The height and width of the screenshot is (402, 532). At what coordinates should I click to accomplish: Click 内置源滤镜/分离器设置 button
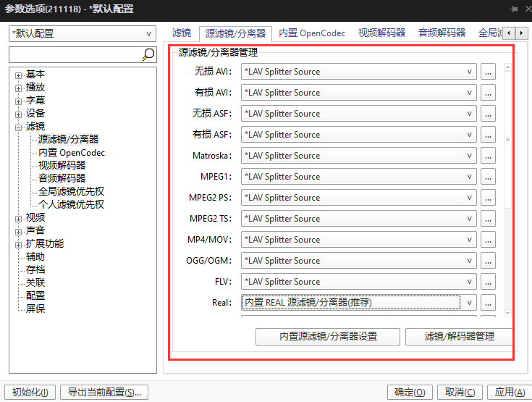[x=328, y=337]
